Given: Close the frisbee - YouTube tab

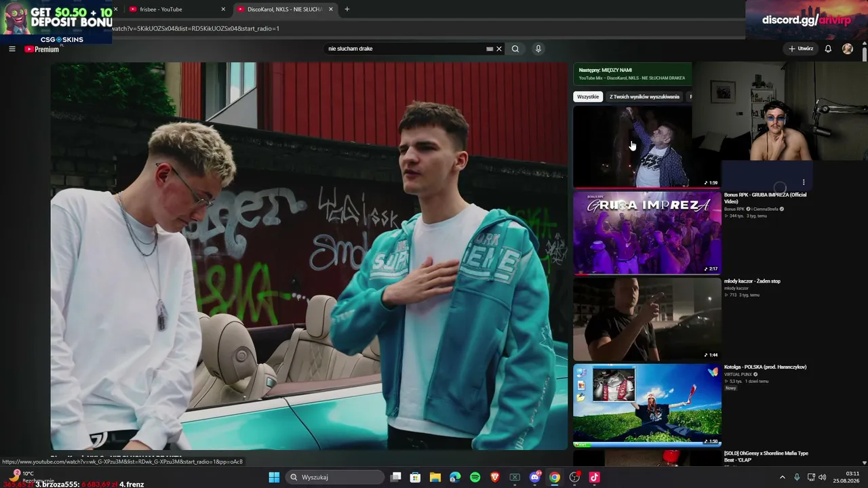Looking at the screenshot, I should pyautogui.click(x=223, y=9).
